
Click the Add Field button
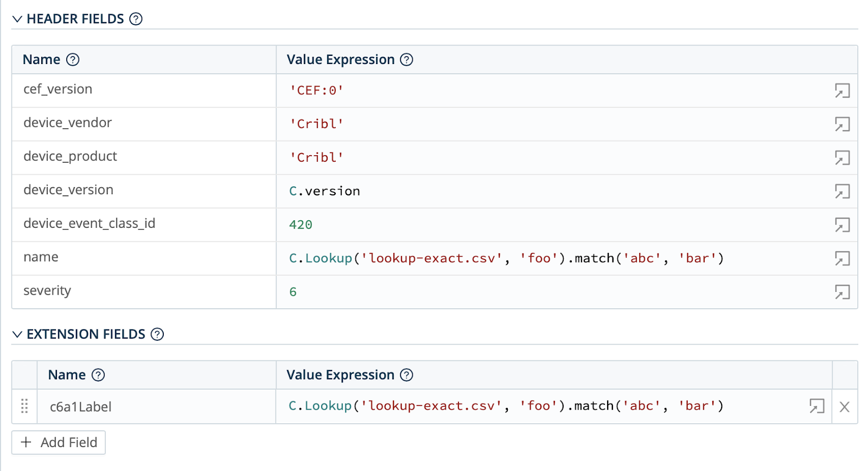point(59,442)
